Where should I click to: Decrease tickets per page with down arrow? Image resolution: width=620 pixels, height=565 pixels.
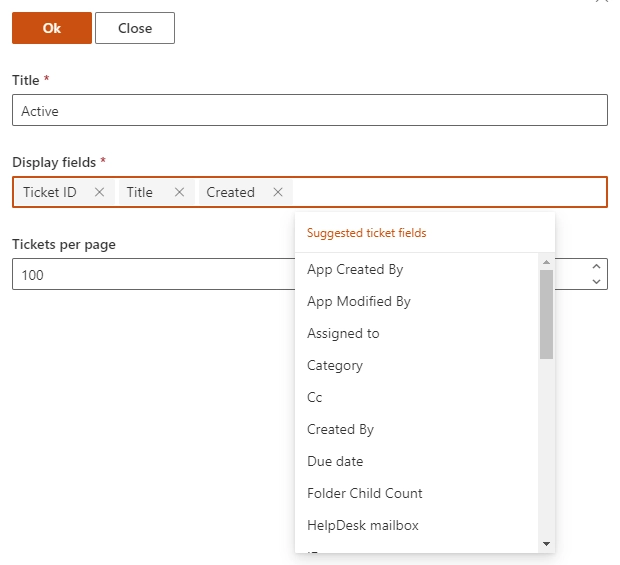tap(596, 282)
